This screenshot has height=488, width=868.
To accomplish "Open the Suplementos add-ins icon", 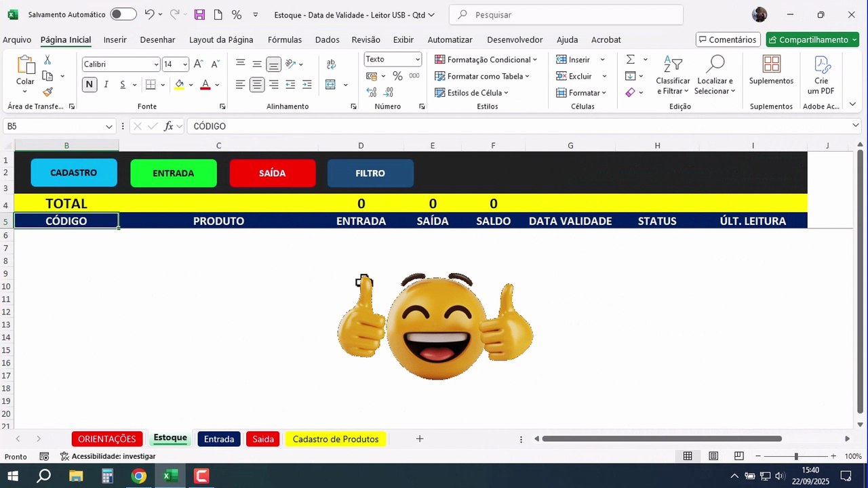I will [x=771, y=70].
